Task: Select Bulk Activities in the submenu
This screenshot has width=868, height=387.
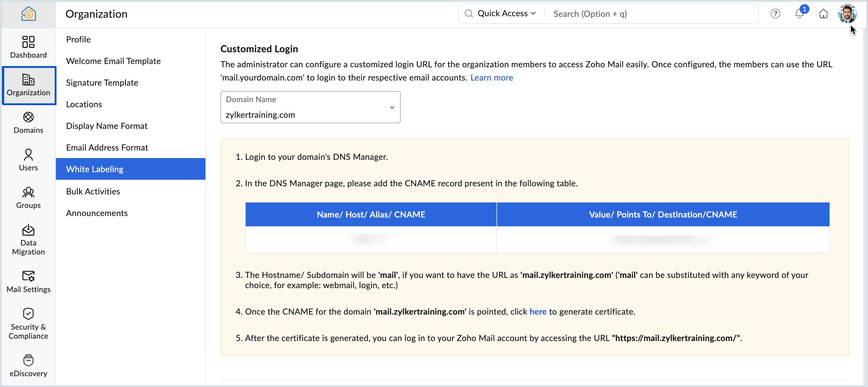Action: pos(93,191)
